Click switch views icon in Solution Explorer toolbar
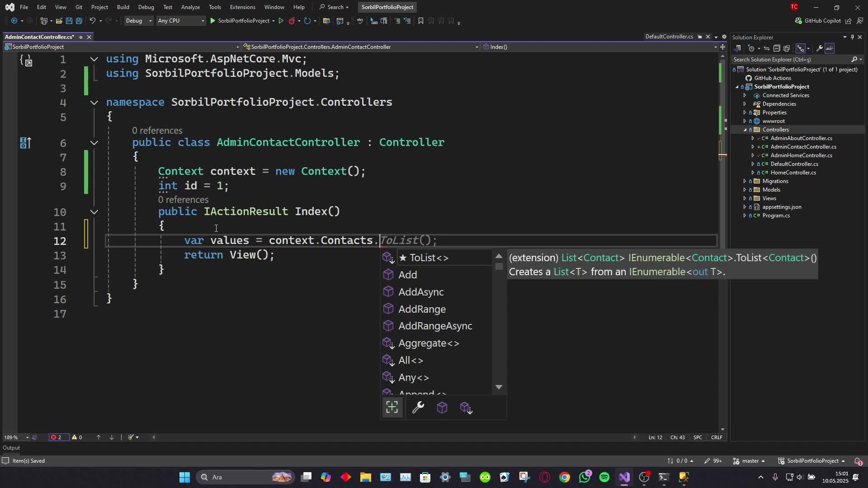Viewport: 868px width, 488px height. pyautogui.click(x=737, y=48)
